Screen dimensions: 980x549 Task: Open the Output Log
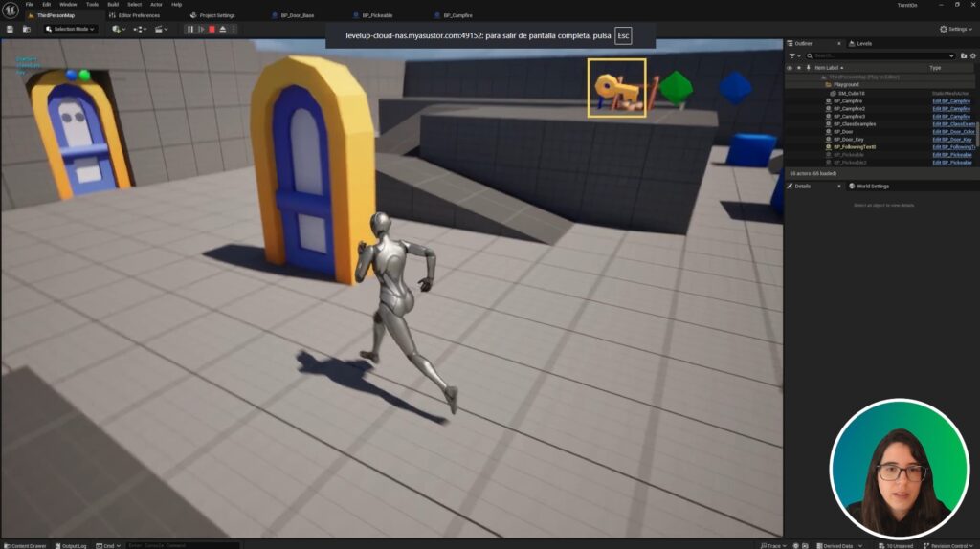(x=71, y=545)
